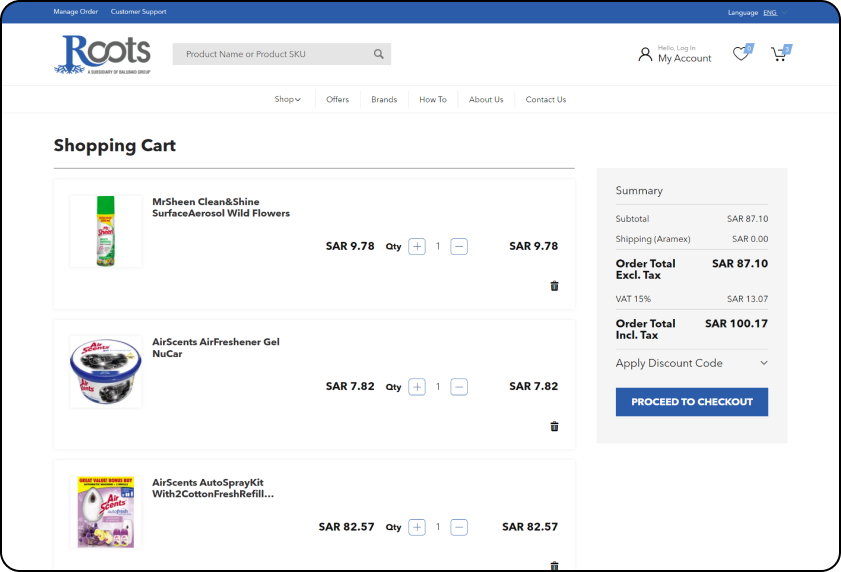Image resolution: width=841 pixels, height=572 pixels.
Task: Open AirScents AirFreshener Gel NuCar title
Action: (216, 348)
